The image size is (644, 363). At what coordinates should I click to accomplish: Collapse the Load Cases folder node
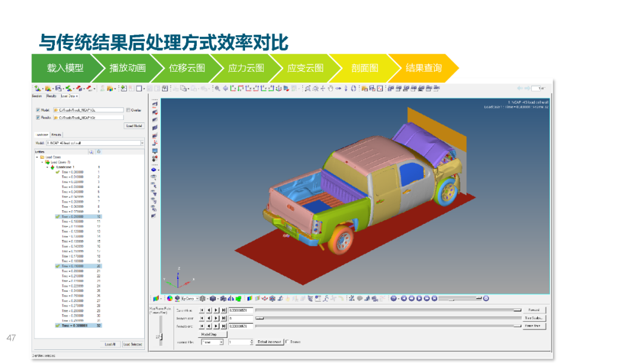coord(37,157)
